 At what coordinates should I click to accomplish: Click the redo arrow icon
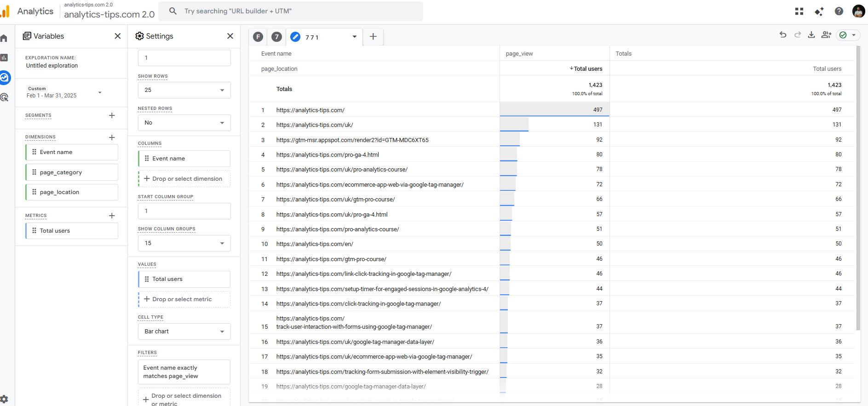point(798,35)
